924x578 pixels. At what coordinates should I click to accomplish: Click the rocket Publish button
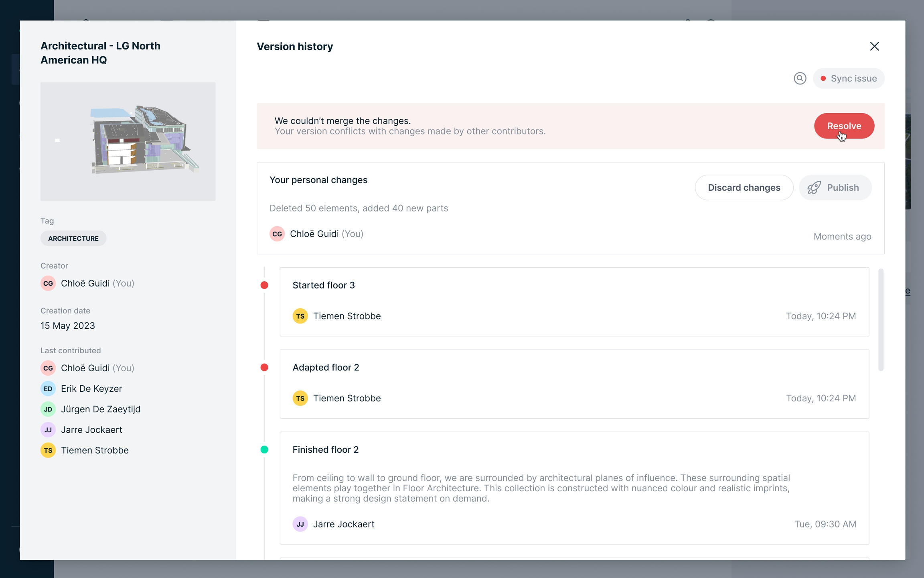pyautogui.click(x=835, y=187)
